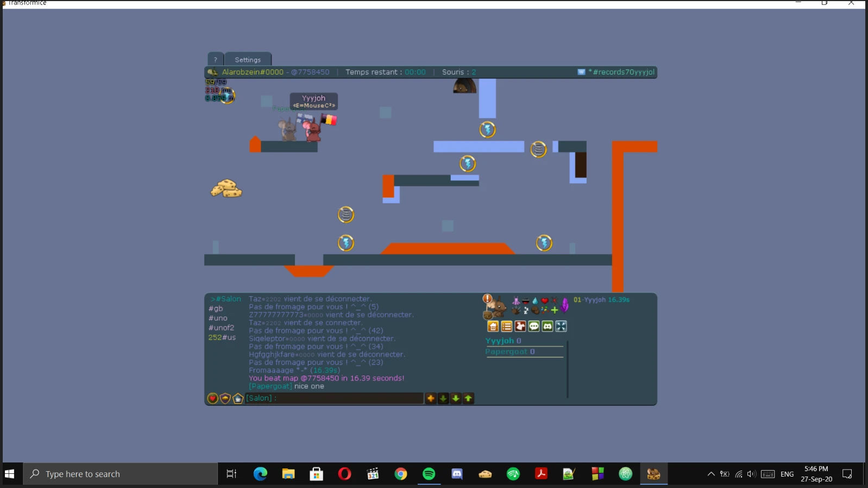Viewport: 868px width, 488px height.
Task: Open the orange house menu button
Action: click(493, 326)
